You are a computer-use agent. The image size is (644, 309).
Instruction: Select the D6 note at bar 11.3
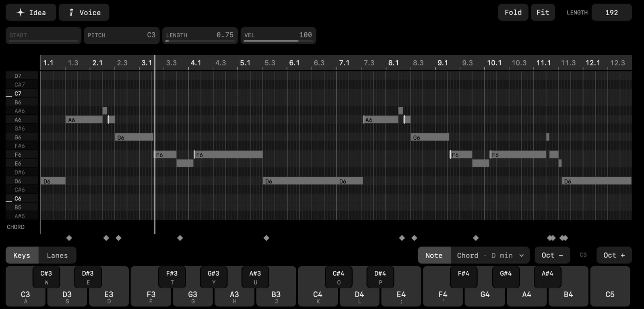tap(597, 181)
